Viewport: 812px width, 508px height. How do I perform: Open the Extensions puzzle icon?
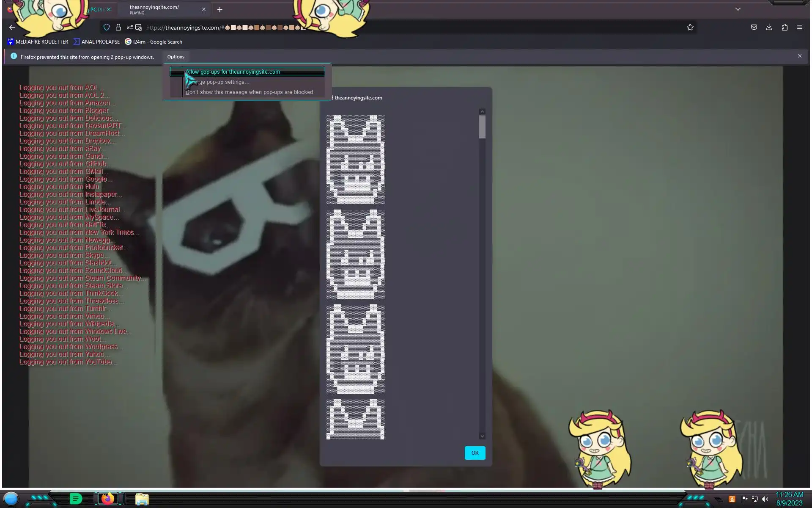pos(785,28)
